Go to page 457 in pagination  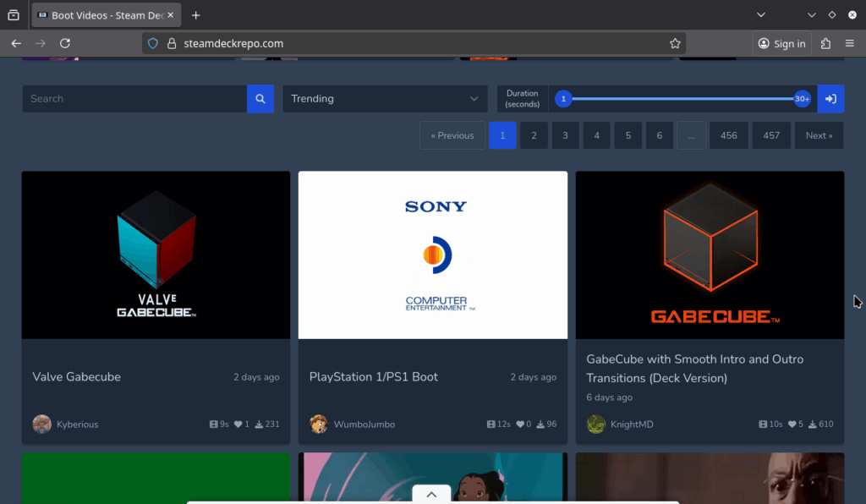coord(770,134)
